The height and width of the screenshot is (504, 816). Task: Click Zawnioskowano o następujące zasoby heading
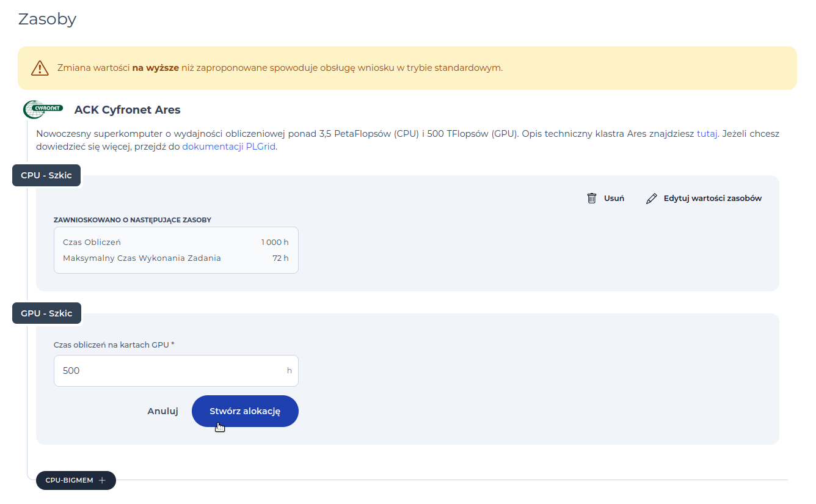(x=133, y=219)
